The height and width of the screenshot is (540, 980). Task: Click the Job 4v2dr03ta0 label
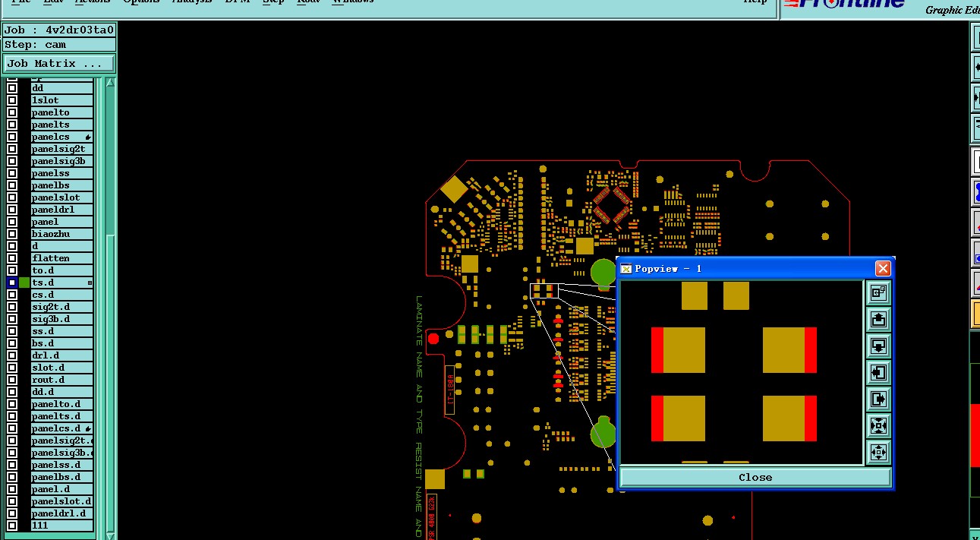[x=58, y=30]
